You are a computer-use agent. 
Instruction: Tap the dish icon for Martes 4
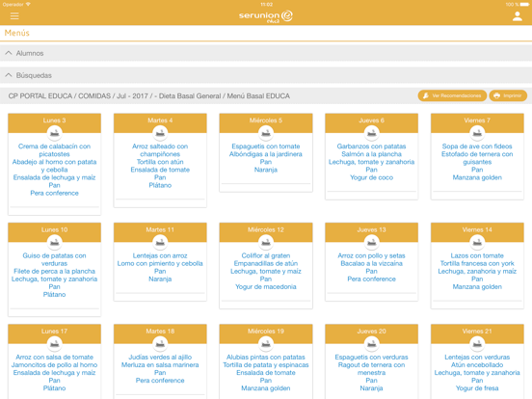tap(160, 133)
